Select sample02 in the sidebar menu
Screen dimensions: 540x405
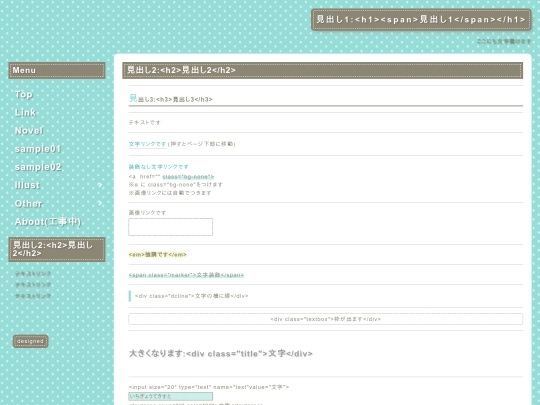pos(38,167)
